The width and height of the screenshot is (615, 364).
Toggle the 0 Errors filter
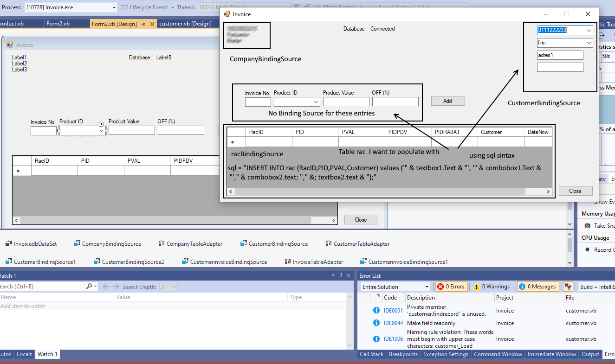452,287
